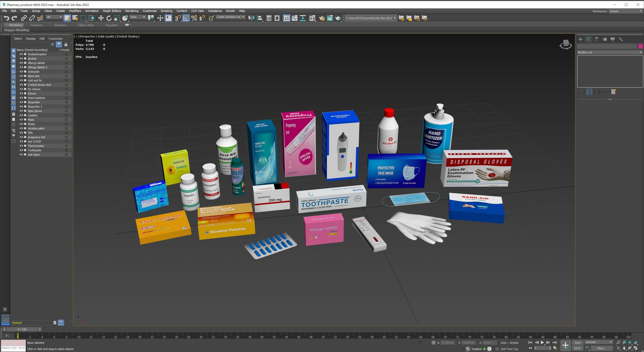Choose the Select Object tool
This screenshot has width=644, height=352.
(67, 18)
